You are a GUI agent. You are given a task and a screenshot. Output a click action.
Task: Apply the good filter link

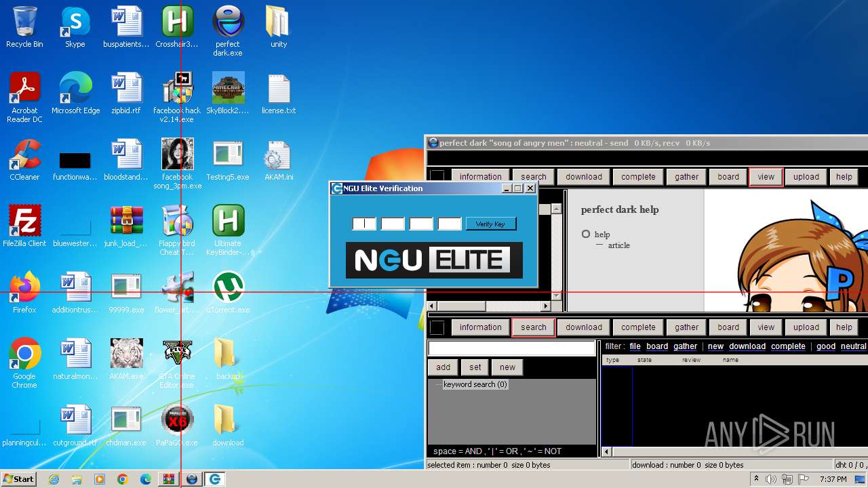pyautogui.click(x=826, y=346)
